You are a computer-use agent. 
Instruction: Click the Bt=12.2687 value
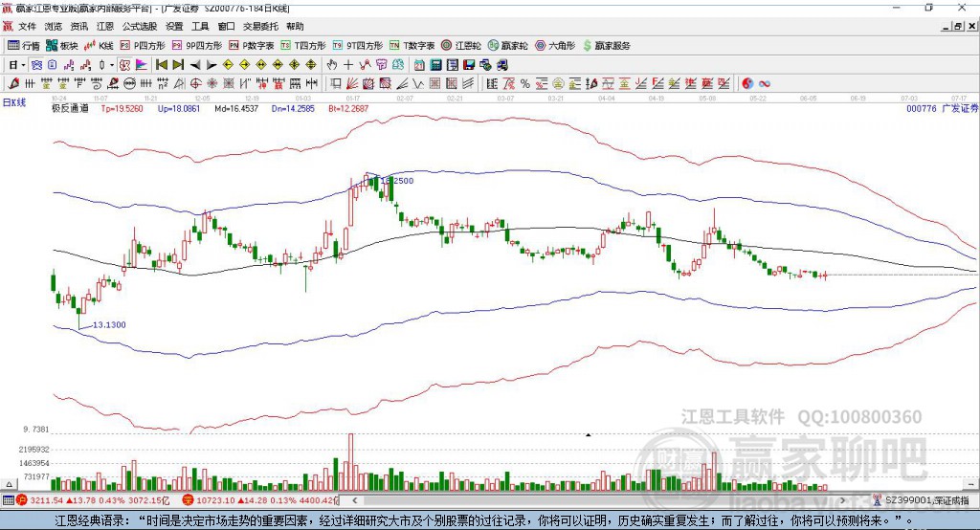(x=348, y=108)
